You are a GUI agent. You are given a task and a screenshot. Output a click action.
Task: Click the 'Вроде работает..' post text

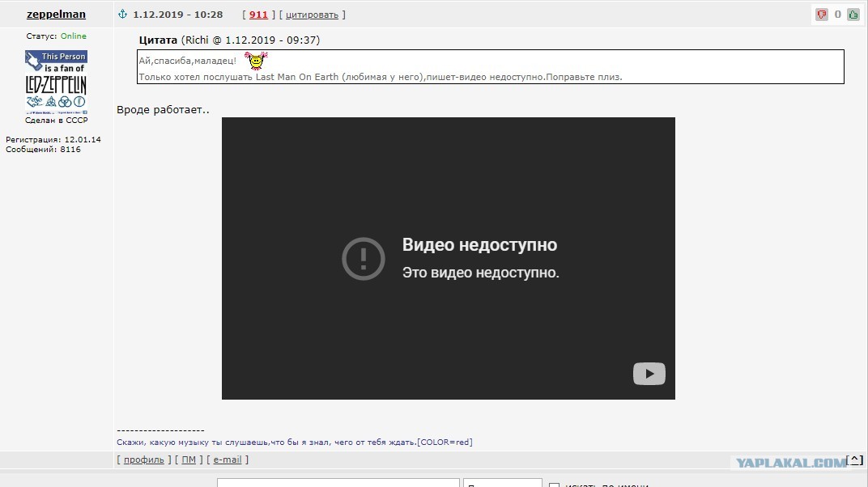click(x=164, y=109)
